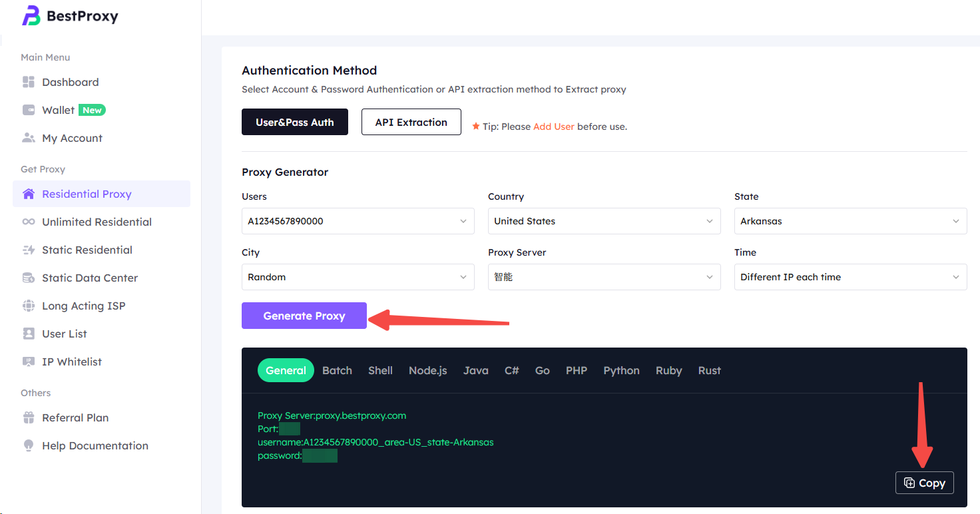This screenshot has height=514, width=980.
Task: Click the Referral Plan gift icon
Action: pyautogui.click(x=29, y=417)
